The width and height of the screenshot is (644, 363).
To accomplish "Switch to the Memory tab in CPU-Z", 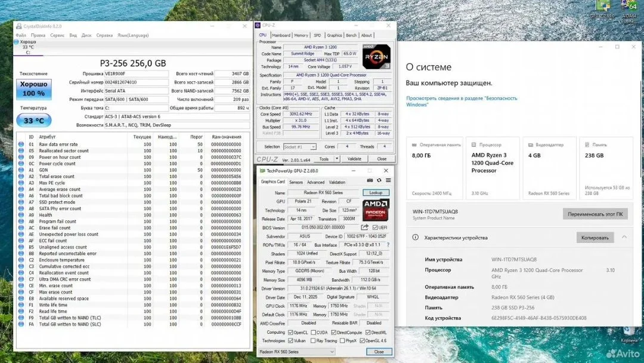I will (301, 35).
